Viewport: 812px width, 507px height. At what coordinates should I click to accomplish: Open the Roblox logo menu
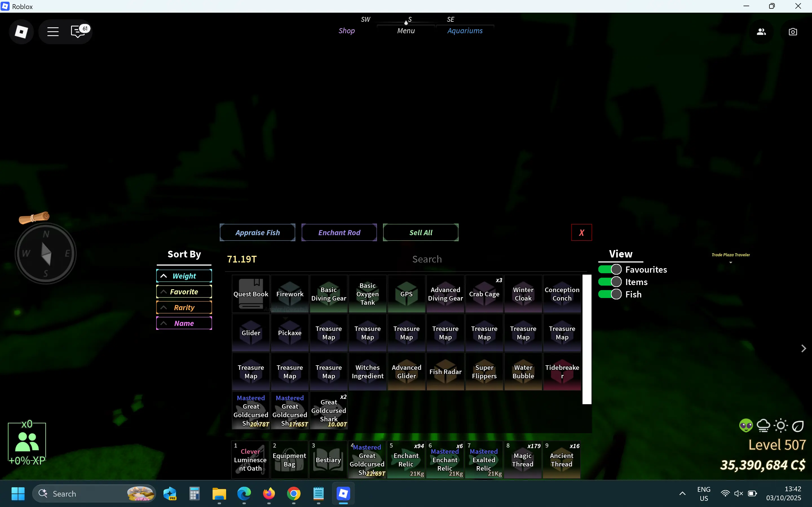21,32
